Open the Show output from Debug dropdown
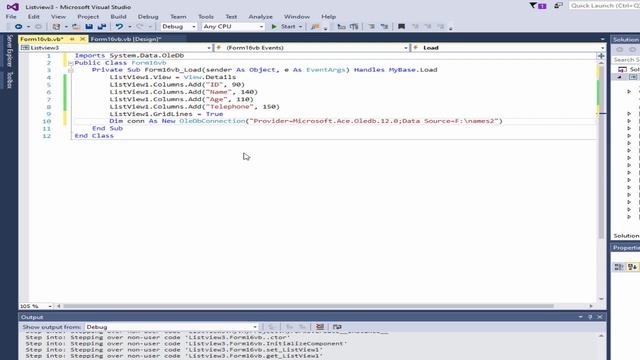The width and height of the screenshot is (640, 360). [x=171, y=327]
